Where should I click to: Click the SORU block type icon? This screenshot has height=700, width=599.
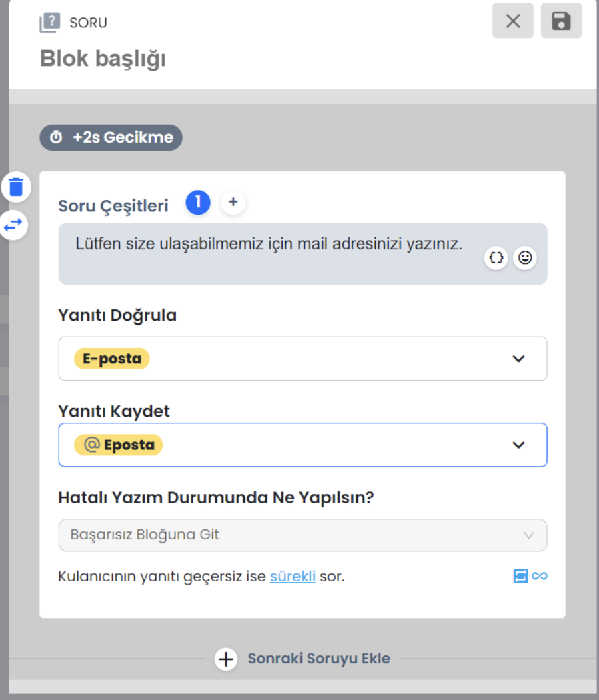(x=49, y=22)
